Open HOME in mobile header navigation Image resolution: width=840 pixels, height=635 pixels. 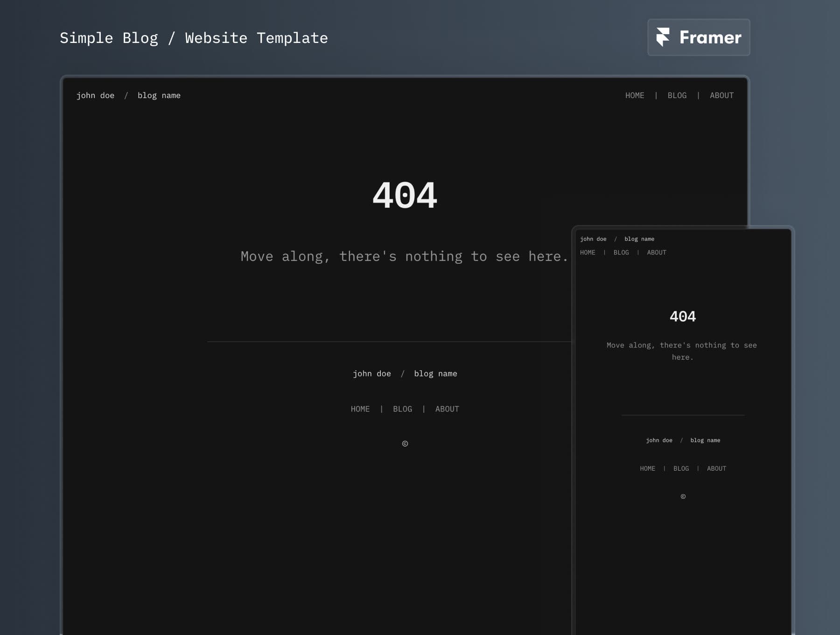pos(588,253)
